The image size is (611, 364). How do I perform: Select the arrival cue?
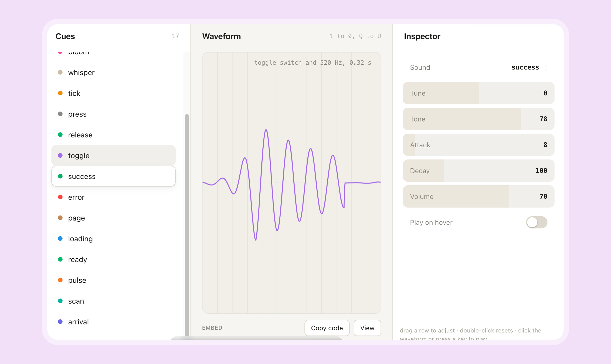(113, 322)
